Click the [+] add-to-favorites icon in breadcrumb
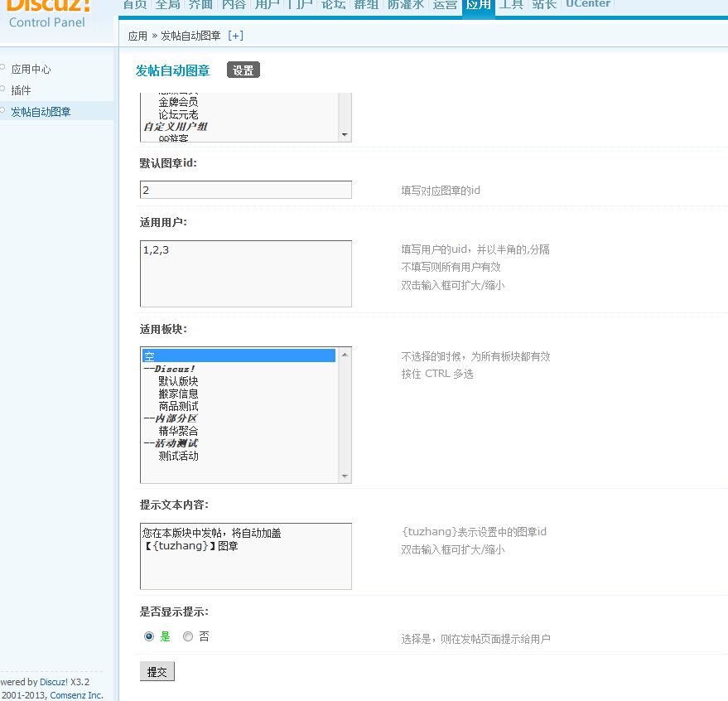The height and width of the screenshot is (701, 728). tap(235, 36)
